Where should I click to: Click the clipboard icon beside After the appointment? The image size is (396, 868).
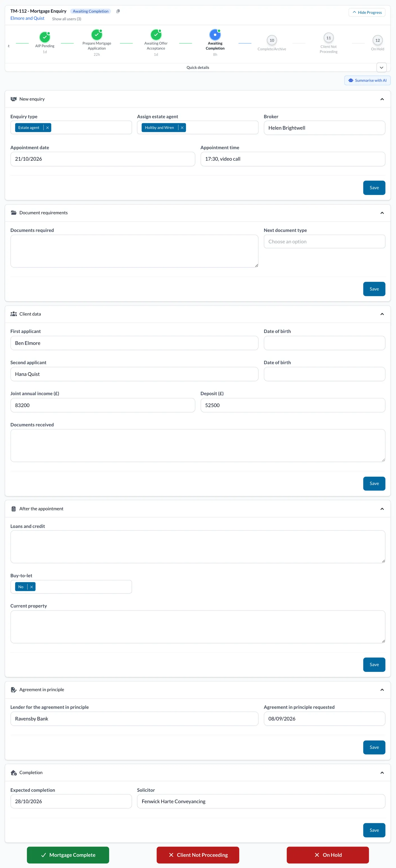[x=14, y=508]
